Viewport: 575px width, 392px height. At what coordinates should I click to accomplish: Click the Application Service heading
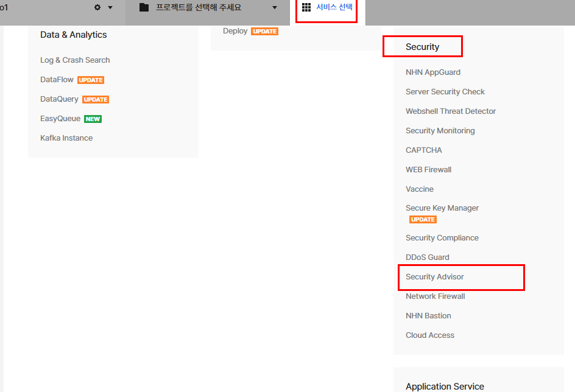[x=445, y=386]
